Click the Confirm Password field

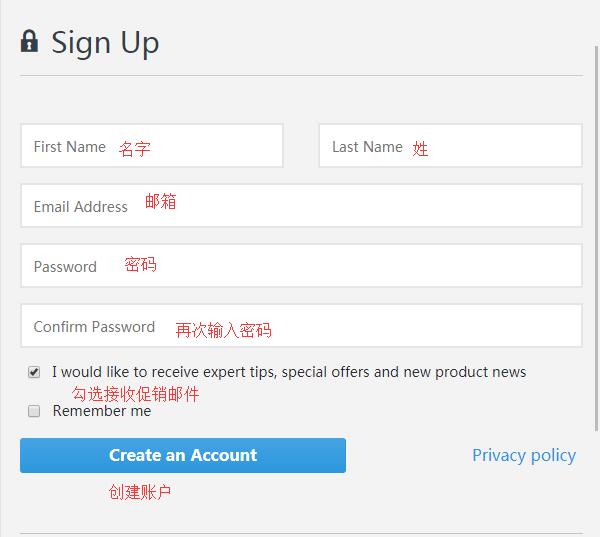coord(302,326)
